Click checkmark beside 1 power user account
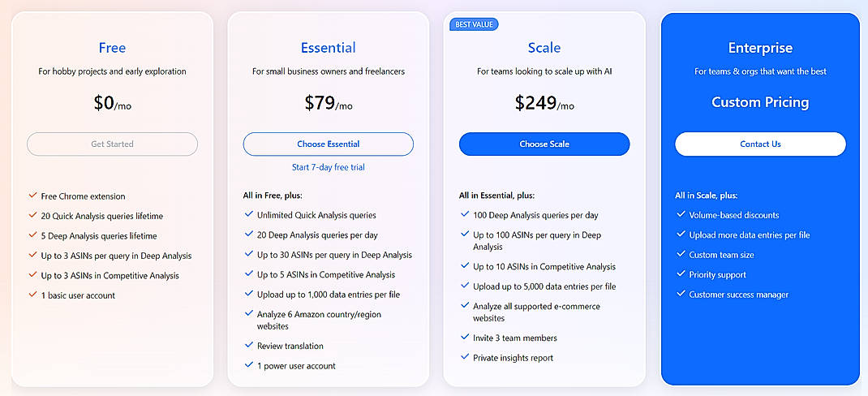Screen dimensions: 868x396 tap(249, 365)
